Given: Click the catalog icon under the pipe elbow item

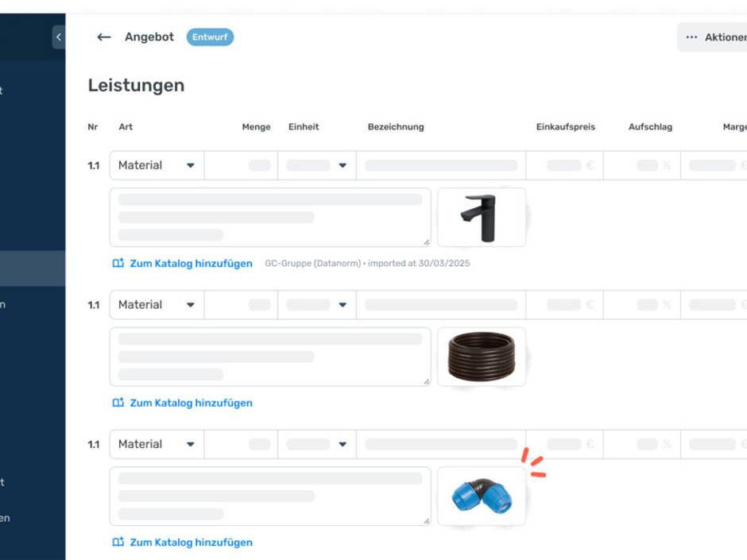Looking at the screenshot, I should point(118,543).
